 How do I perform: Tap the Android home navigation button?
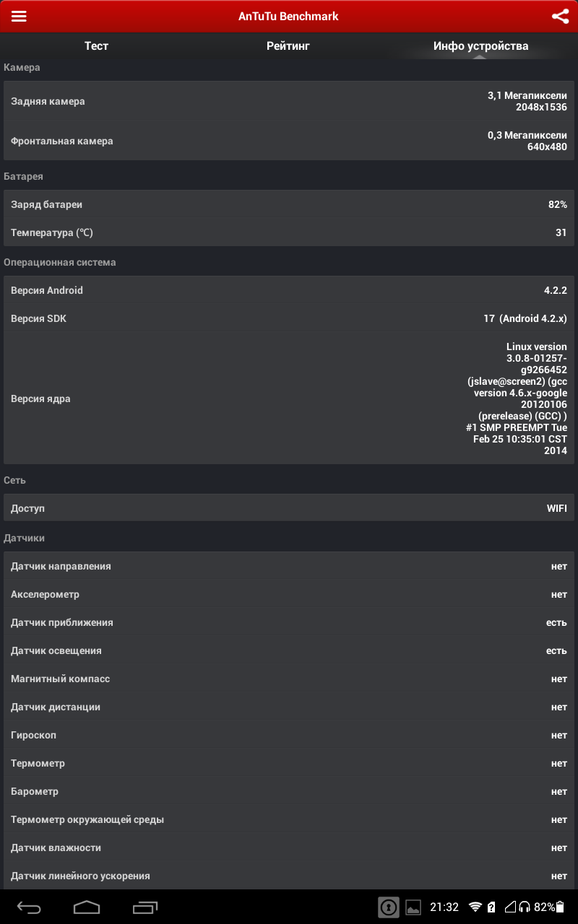pyautogui.click(x=87, y=907)
